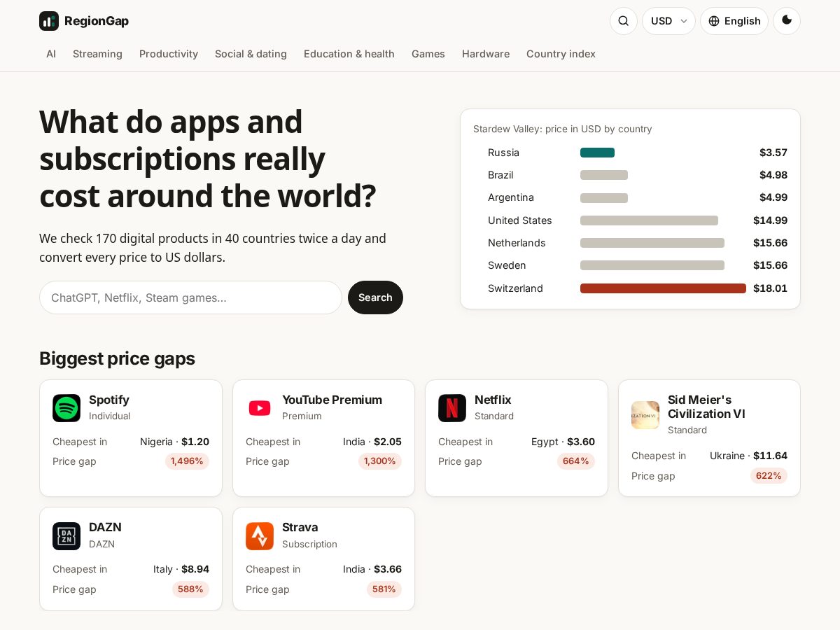Click the teal Russia price bar
This screenshot has width=840, height=630.
pos(597,153)
